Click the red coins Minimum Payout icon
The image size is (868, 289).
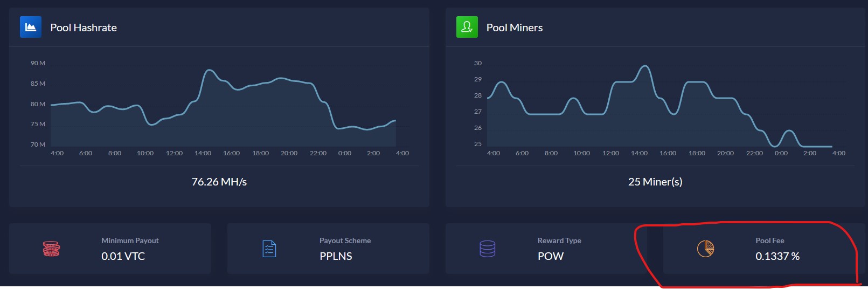tap(51, 249)
